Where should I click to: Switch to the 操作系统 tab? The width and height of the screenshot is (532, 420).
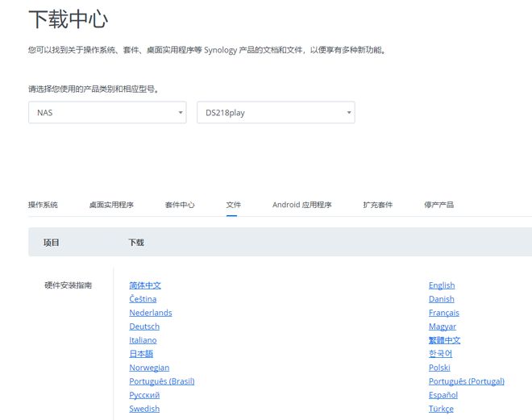point(43,205)
